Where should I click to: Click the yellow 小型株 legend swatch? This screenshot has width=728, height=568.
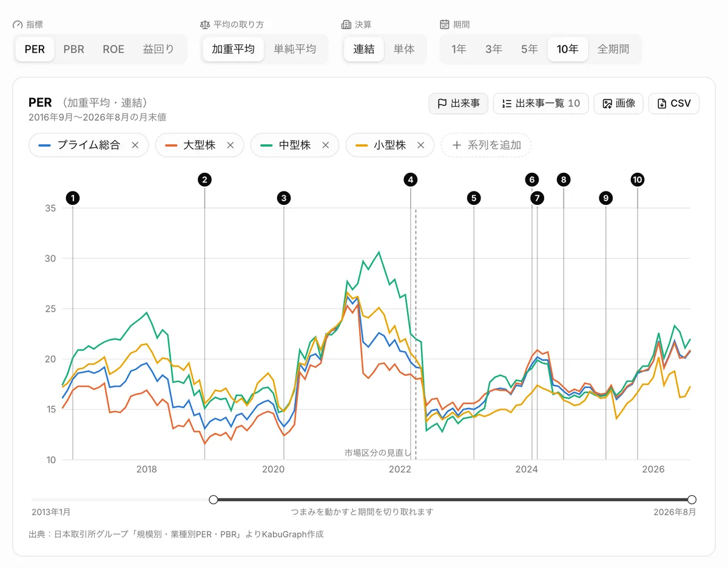[x=362, y=145]
